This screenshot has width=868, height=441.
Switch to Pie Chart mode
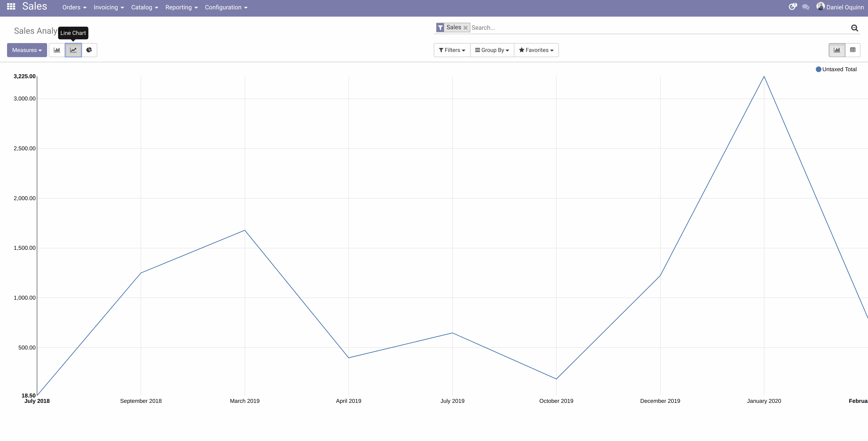point(89,50)
